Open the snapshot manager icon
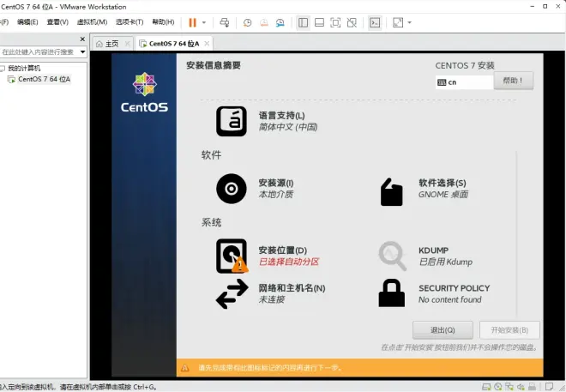566x392 pixels. 280,23
